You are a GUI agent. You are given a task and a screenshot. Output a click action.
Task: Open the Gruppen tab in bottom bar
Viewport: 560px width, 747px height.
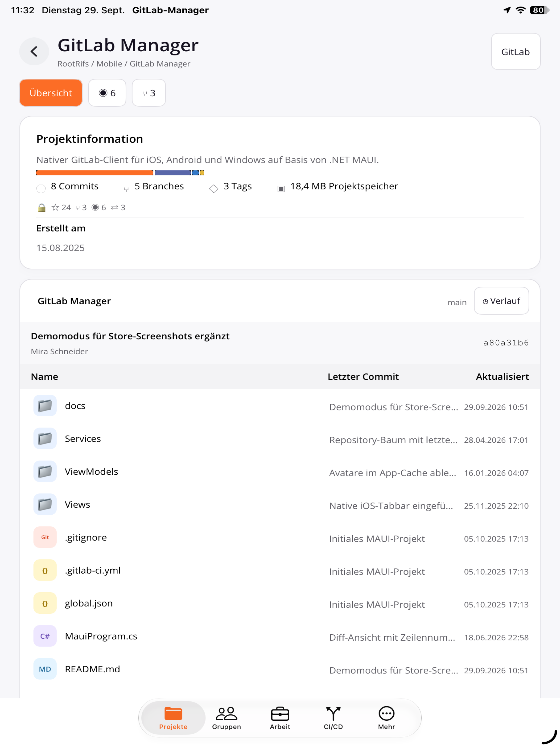click(227, 718)
